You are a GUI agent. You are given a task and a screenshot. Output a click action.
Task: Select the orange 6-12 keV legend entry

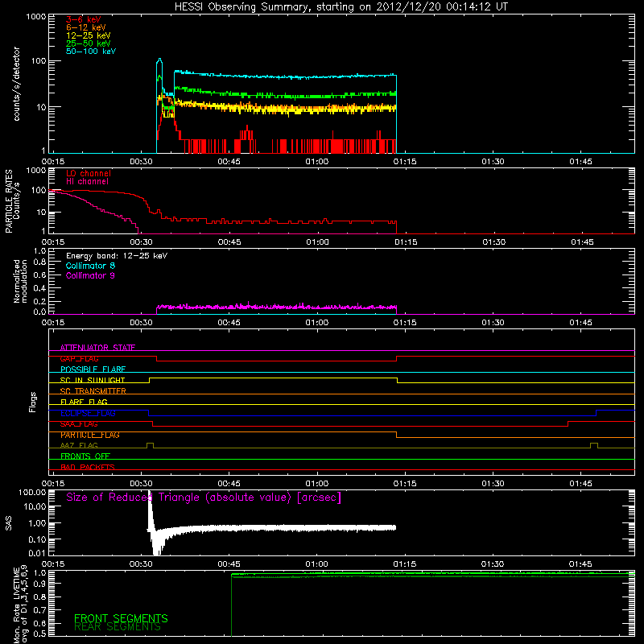click(86, 27)
